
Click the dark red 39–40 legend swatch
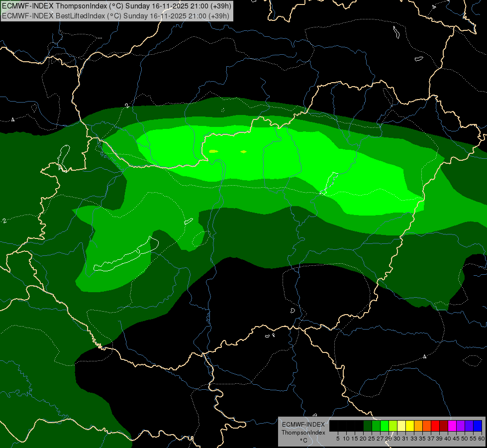coord(444,426)
